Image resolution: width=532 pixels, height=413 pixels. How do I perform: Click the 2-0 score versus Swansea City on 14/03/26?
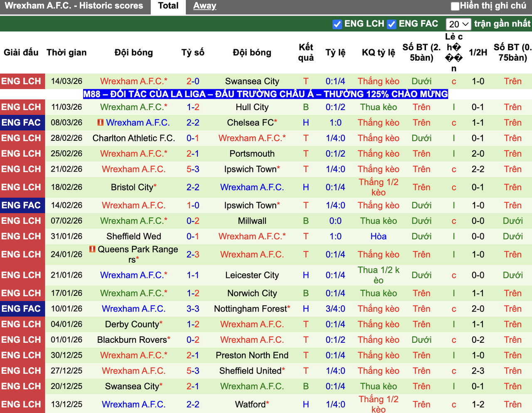[x=193, y=81]
